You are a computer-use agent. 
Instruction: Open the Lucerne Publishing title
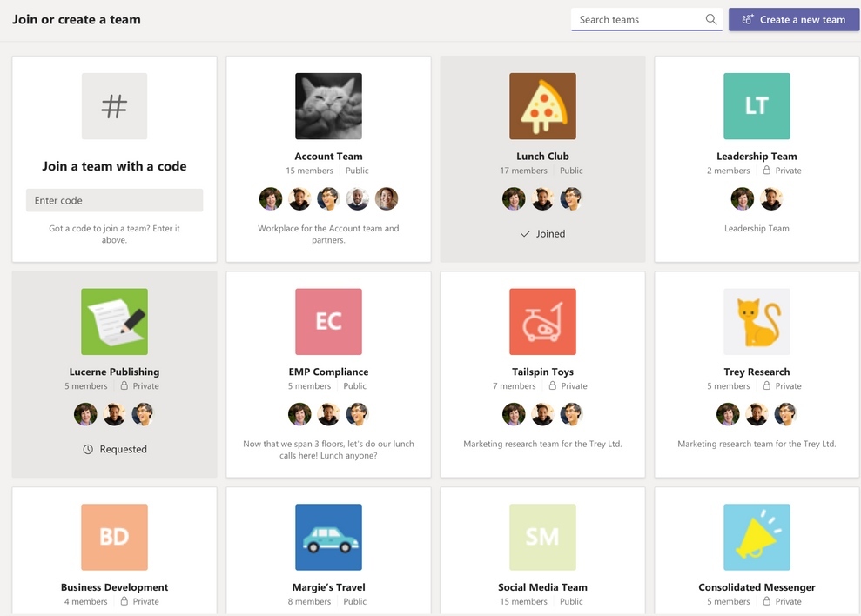coord(114,372)
